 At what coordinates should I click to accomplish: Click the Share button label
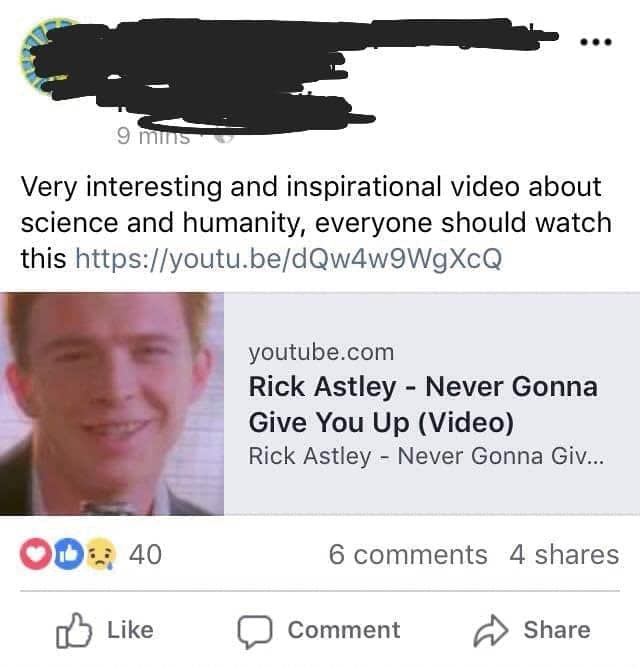pos(557,630)
